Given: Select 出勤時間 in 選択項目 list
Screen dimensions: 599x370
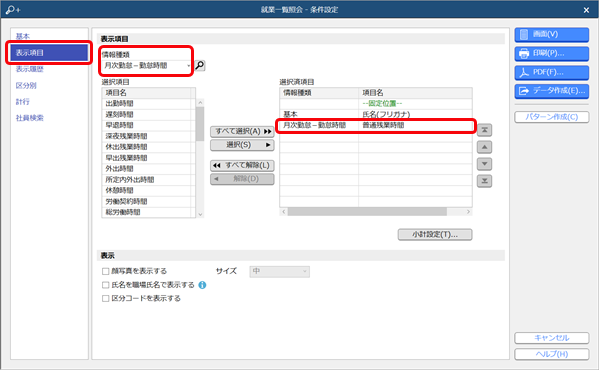Looking at the screenshot, I should click(x=148, y=103).
